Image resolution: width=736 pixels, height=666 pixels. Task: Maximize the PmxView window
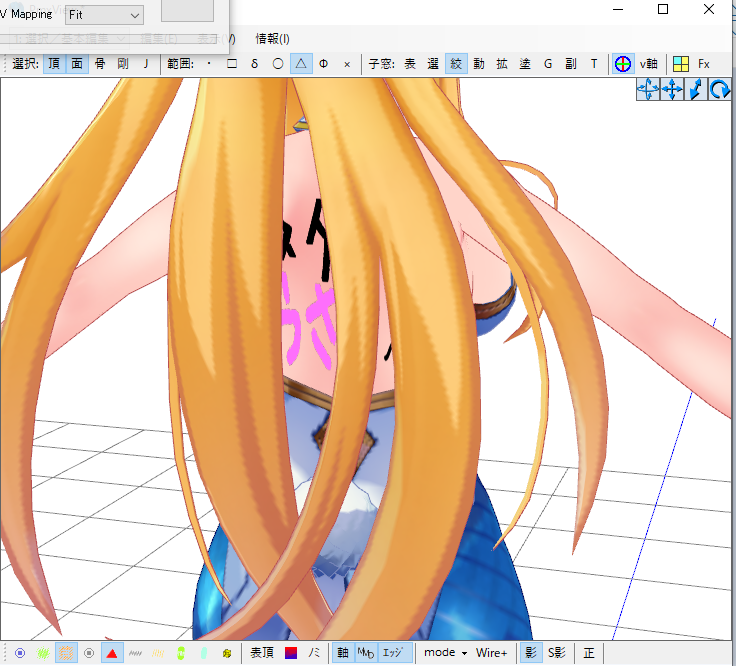pos(663,9)
